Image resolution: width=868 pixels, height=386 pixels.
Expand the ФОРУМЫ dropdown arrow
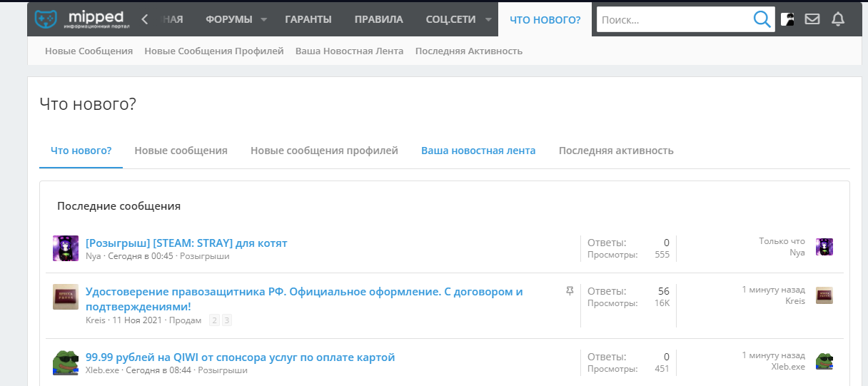tap(263, 19)
